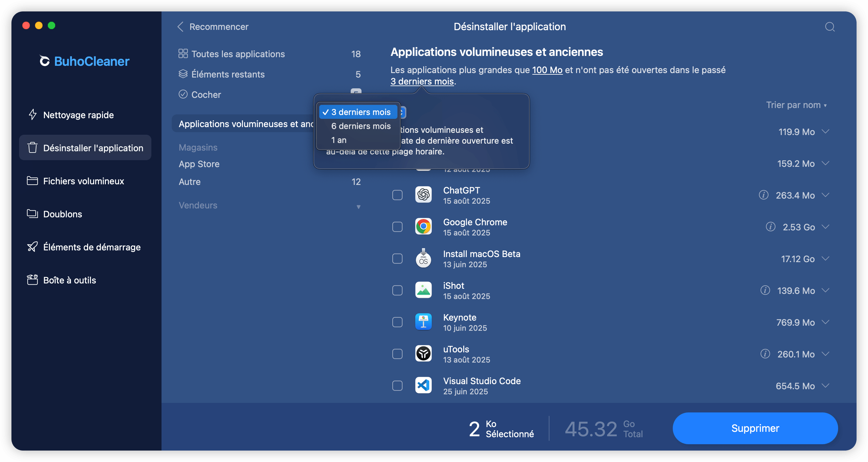Click the BuhoCleaner logo icon
The height and width of the screenshot is (462, 868).
tap(45, 61)
